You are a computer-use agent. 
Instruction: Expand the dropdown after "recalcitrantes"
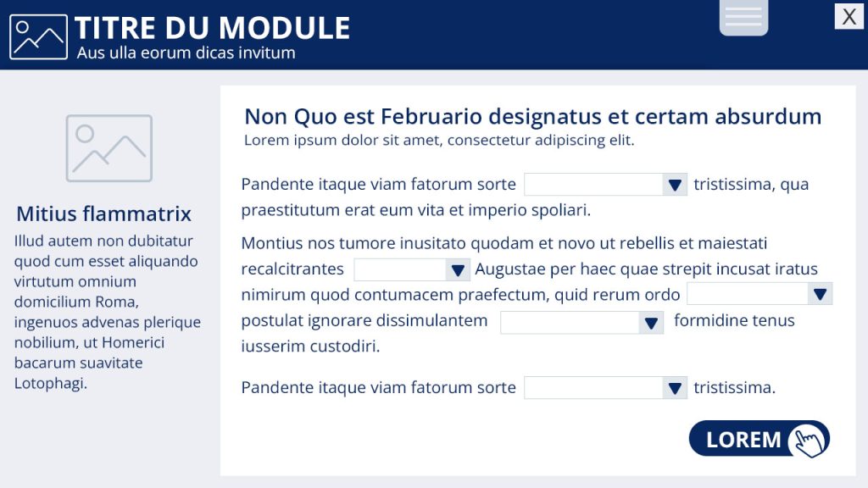(412, 269)
